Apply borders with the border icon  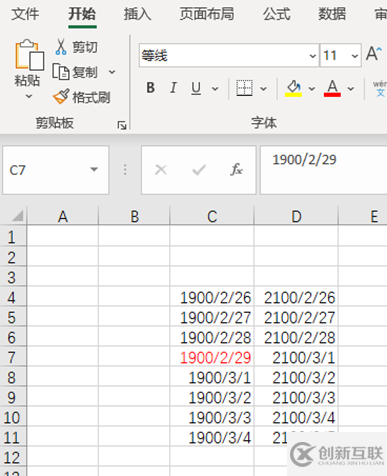tap(244, 88)
